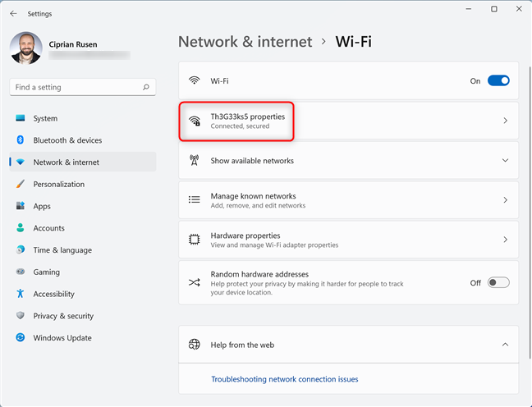Click chevron for Manage known networks

(505, 200)
